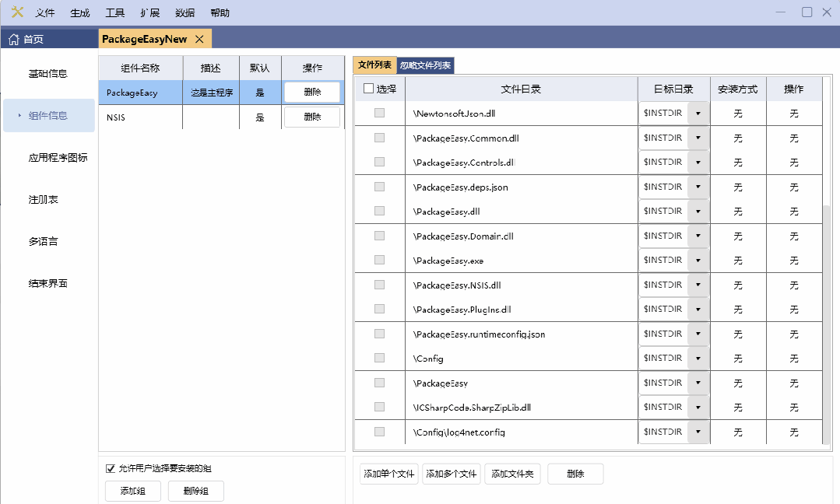Click the 组件名称 column header
Screen dimensions: 840x504
[x=140, y=68]
